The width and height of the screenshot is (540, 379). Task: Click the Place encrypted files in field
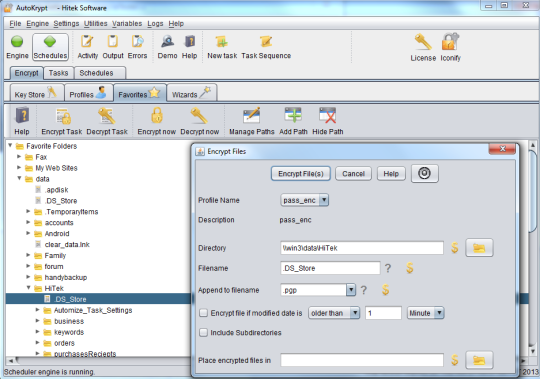(362, 360)
